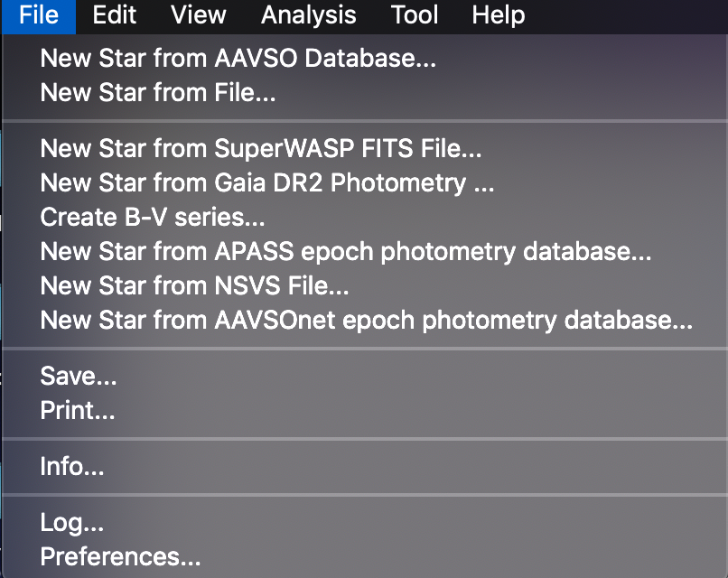The image size is (728, 578).
Task: Click the Save menu entry
Action: (x=79, y=378)
